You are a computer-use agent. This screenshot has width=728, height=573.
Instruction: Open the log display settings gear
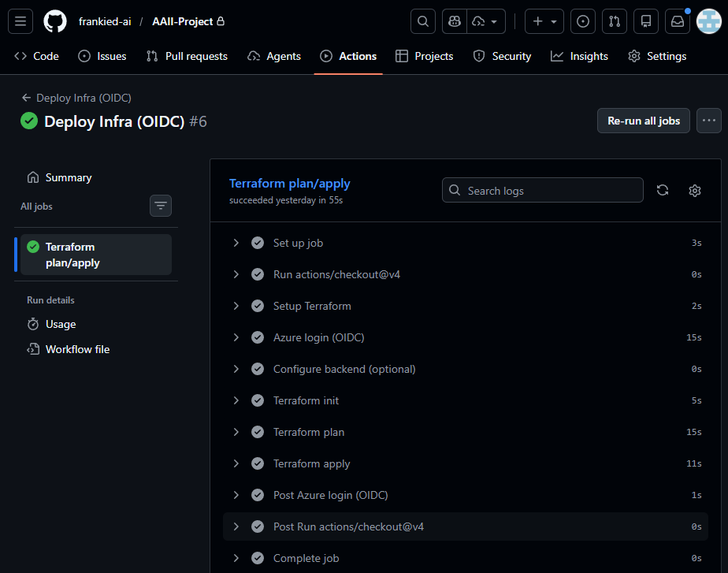[x=694, y=190]
